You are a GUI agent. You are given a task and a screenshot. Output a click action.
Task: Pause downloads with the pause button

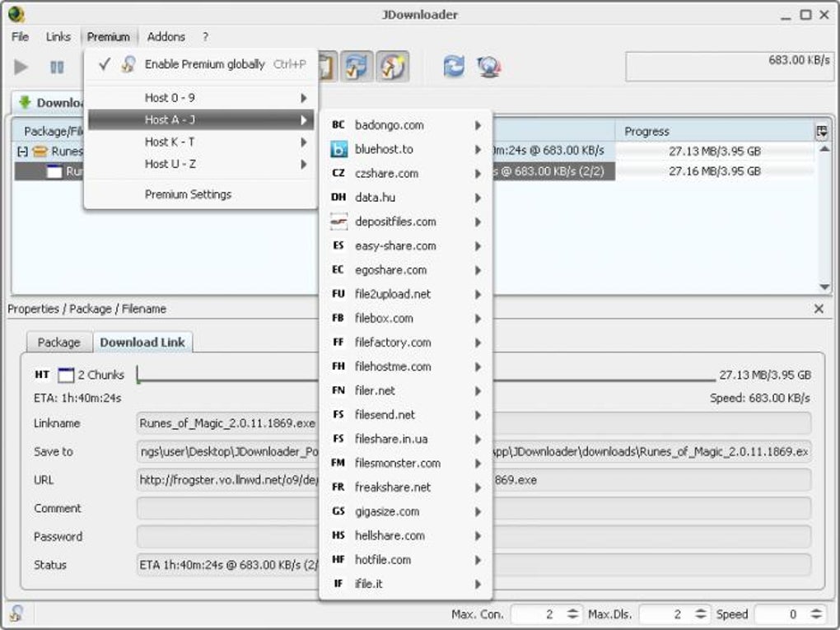click(57, 67)
